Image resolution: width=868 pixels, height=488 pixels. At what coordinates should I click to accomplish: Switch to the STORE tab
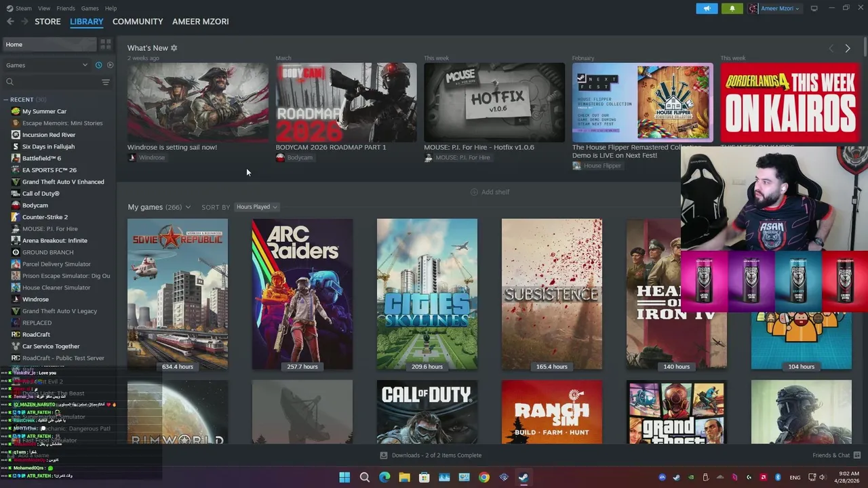[x=47, y=22]
